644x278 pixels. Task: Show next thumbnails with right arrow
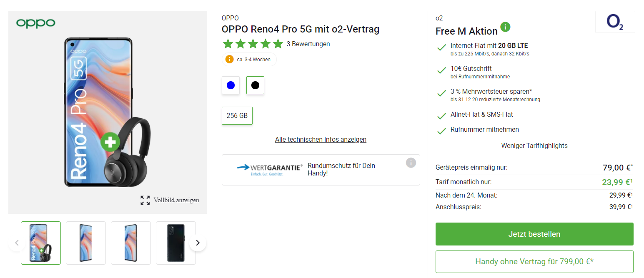pos(198,243)
